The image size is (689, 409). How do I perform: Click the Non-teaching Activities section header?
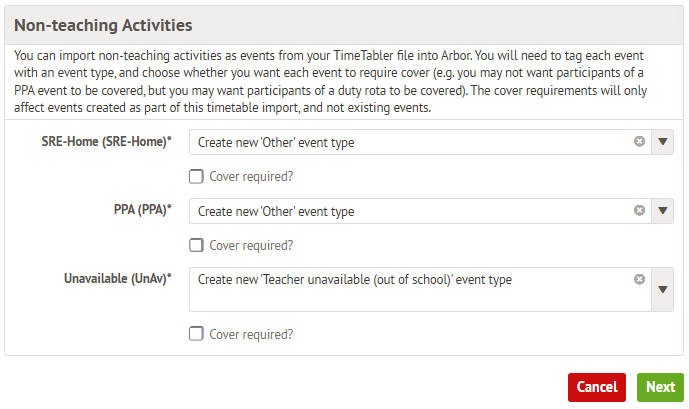(103, 24)
